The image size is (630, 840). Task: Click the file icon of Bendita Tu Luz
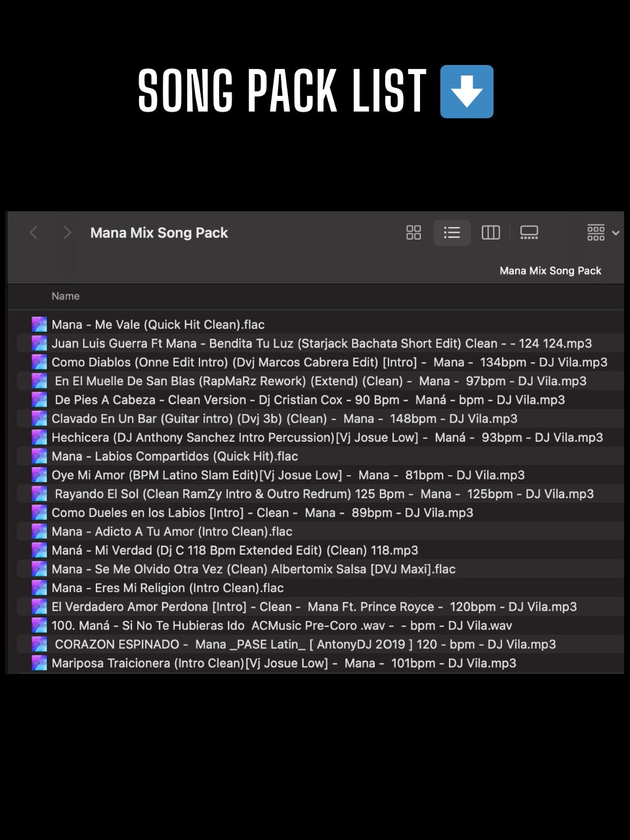pyautogui.click(x=39, y=343)
